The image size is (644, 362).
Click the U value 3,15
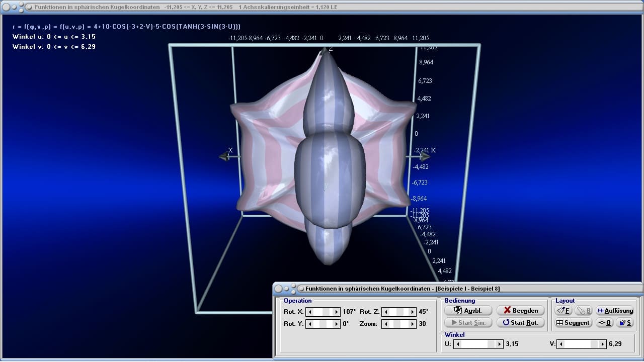pyautogui.click(x=512, y=344)
